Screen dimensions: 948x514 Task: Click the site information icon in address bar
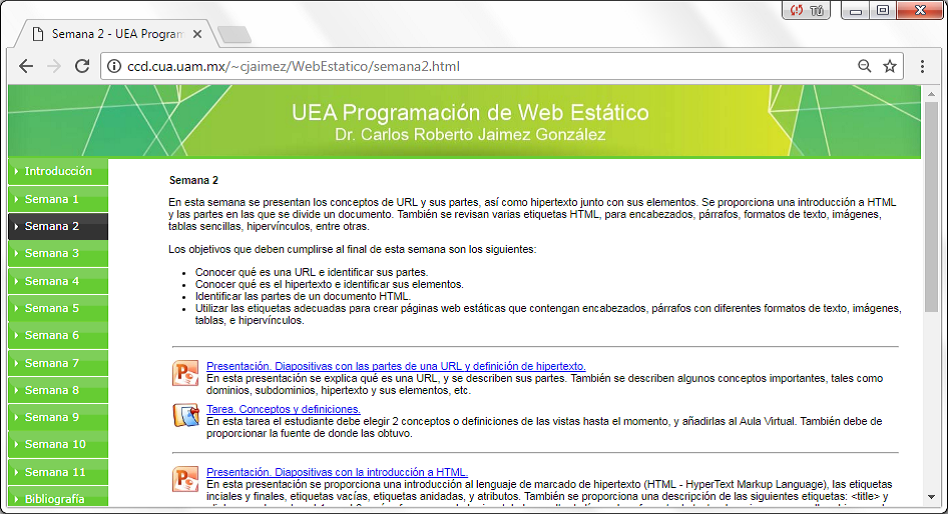[113, 67]
